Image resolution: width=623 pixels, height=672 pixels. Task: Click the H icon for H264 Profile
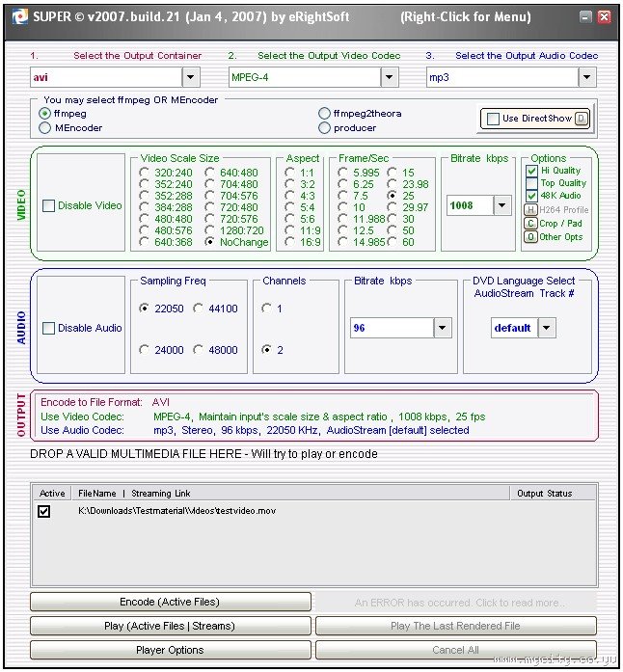[x=530, y=209]
